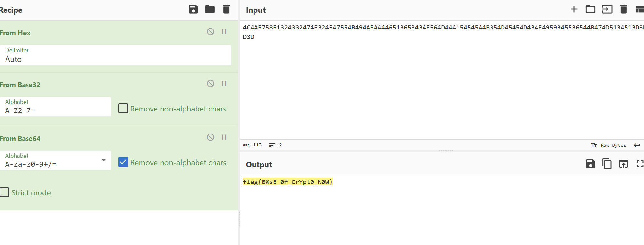The height and width of the screenshot is (245, 644).
Task: Edit the Base32 Alphabet field
Action: point(56,107)
